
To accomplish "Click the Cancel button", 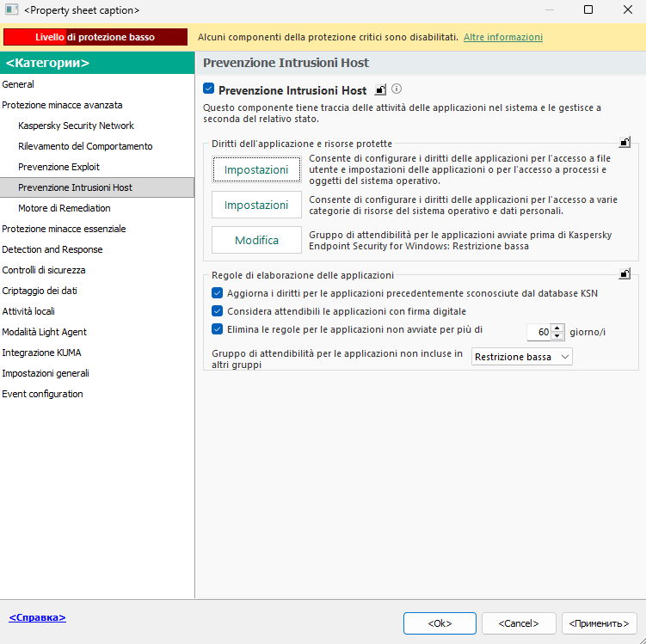I will click(x=519, y=623).
